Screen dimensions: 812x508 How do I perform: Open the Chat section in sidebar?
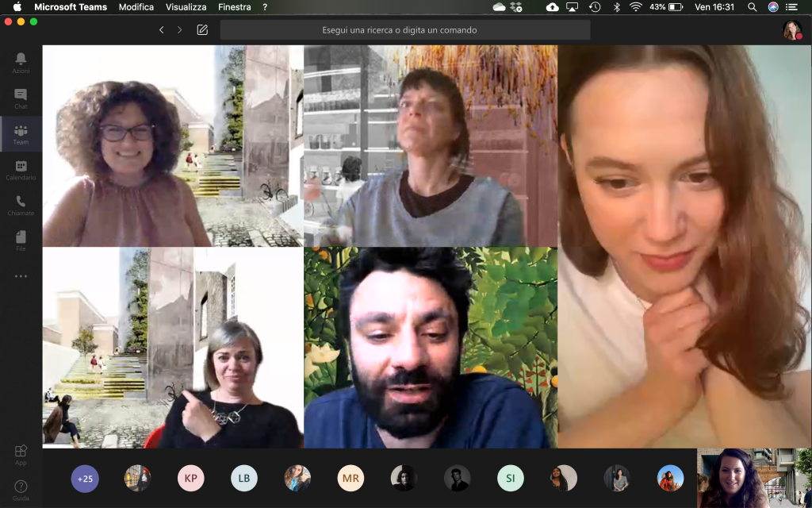coord(21,98)
